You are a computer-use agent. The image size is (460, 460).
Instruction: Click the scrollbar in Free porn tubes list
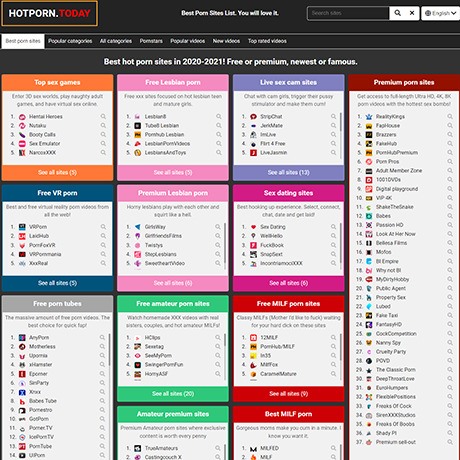coord(110,350)
